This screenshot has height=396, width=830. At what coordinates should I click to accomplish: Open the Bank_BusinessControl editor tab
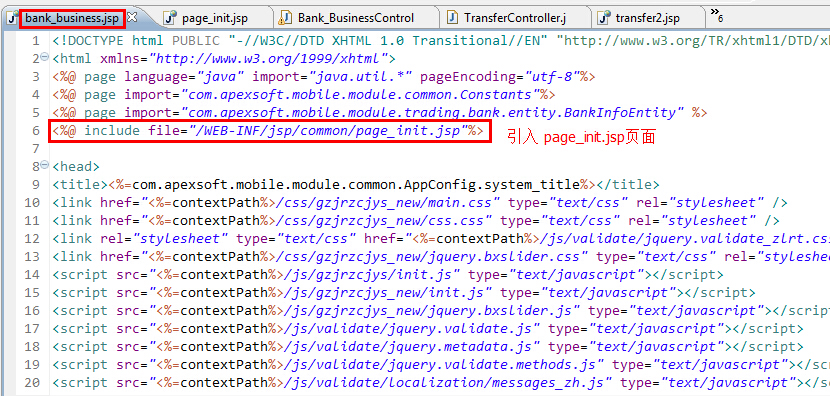[x=356, y=18]
